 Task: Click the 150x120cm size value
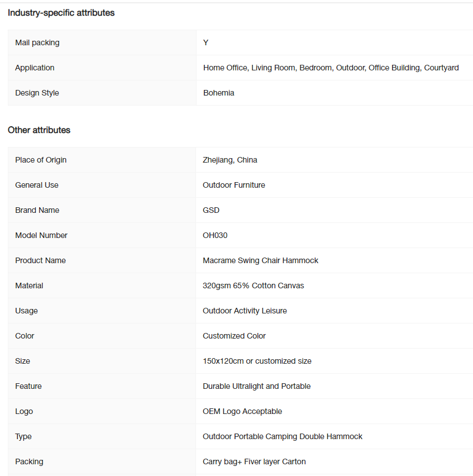click(x=257, y=361)
